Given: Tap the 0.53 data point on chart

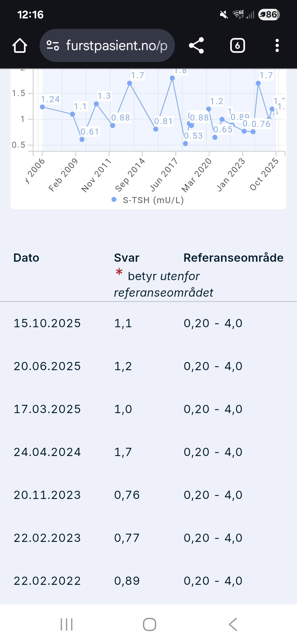Looking at the screenshot, I should click(185, 143).
